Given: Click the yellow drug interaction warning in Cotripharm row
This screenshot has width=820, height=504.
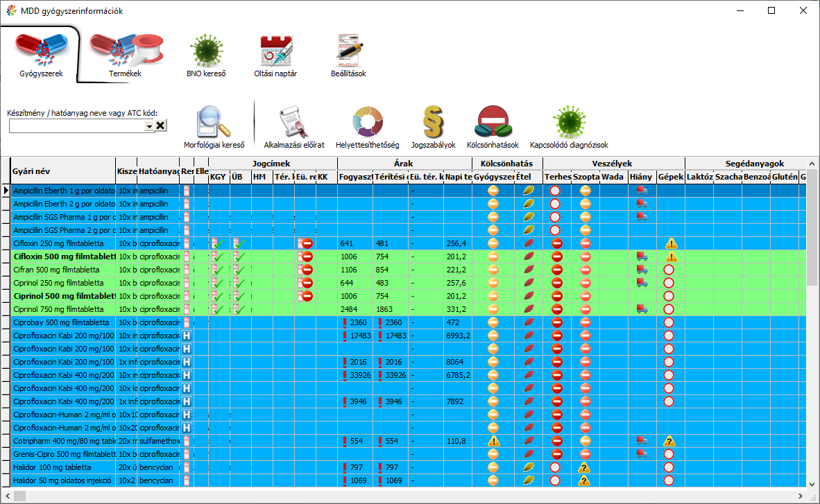Looking at the screenshot, I should [493, 442].
